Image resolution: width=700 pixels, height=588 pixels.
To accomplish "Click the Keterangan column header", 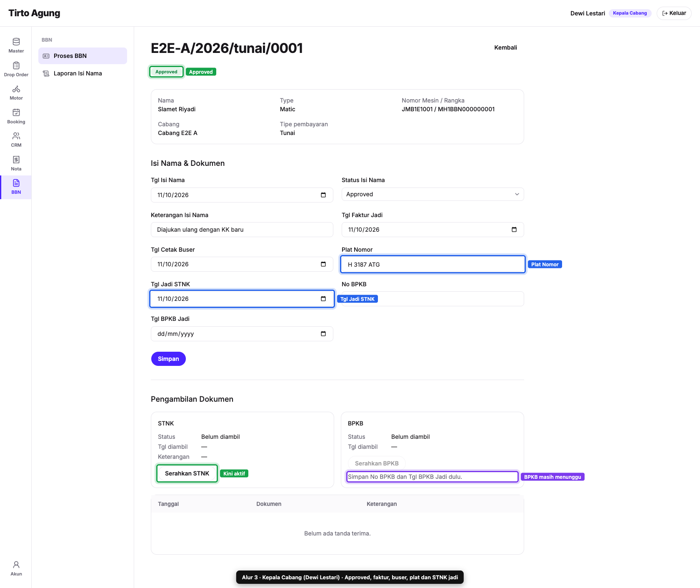I will 382,504.
